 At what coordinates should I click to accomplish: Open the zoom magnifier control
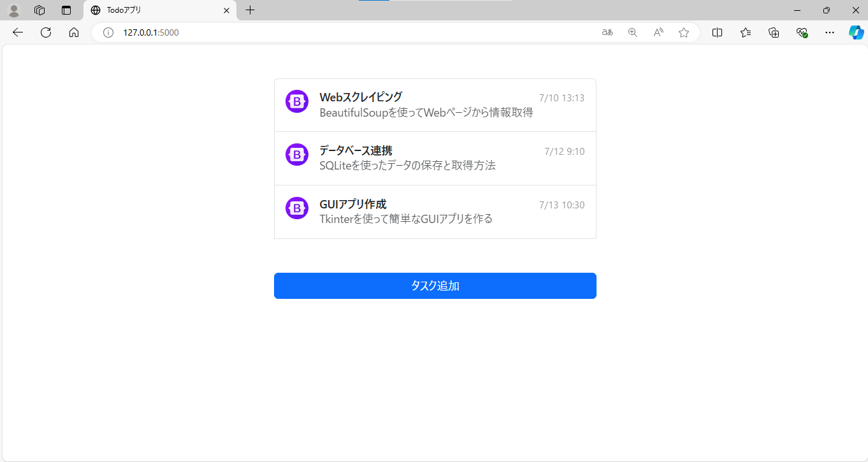(x=632, y=32)
